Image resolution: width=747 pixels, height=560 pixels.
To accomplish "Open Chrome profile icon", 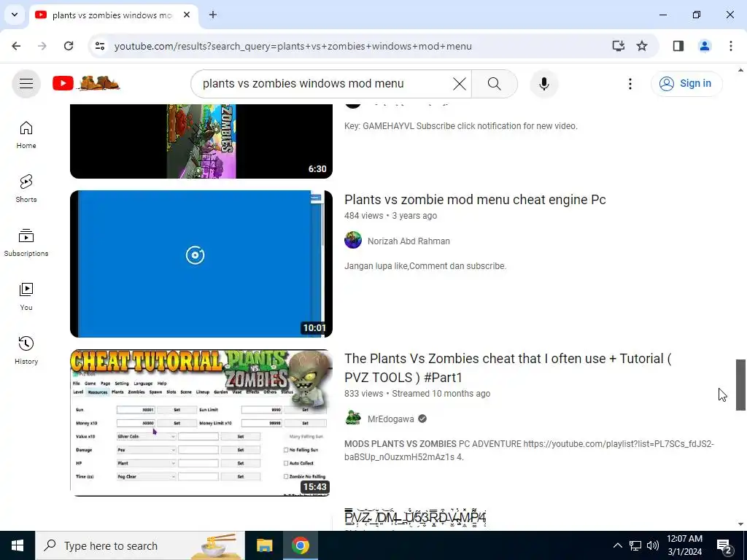I will 705,46.
